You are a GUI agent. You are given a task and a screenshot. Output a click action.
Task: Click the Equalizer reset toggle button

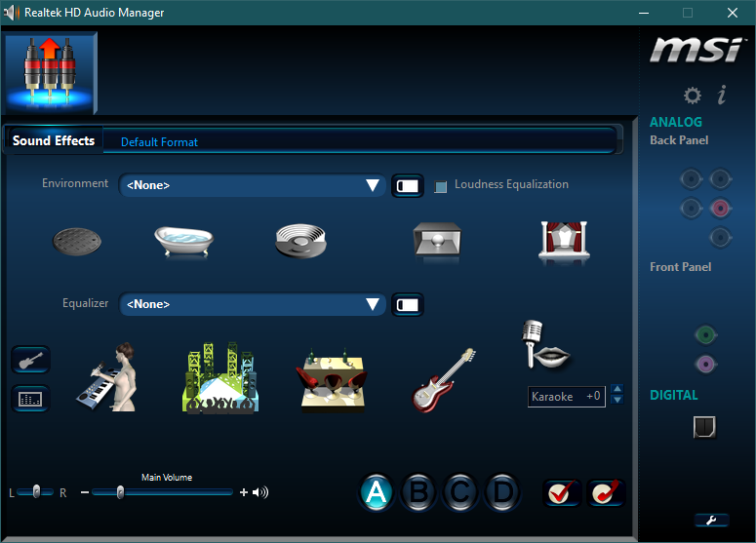click(x=408, y=304)
